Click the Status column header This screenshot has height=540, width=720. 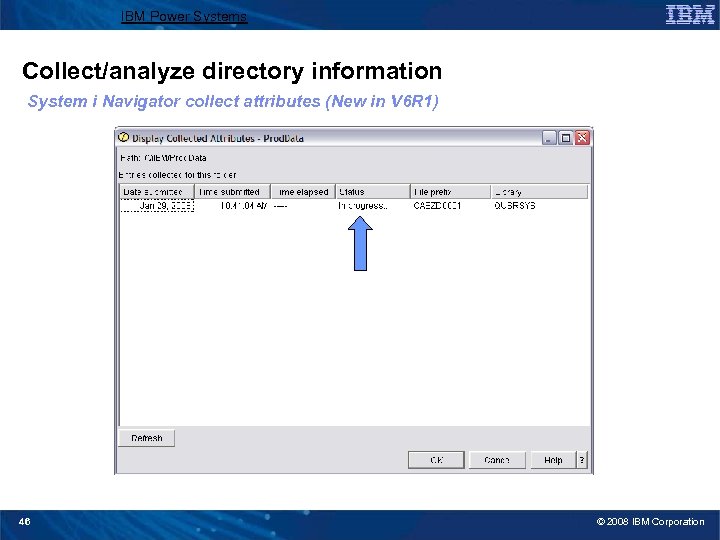[373, 192]
